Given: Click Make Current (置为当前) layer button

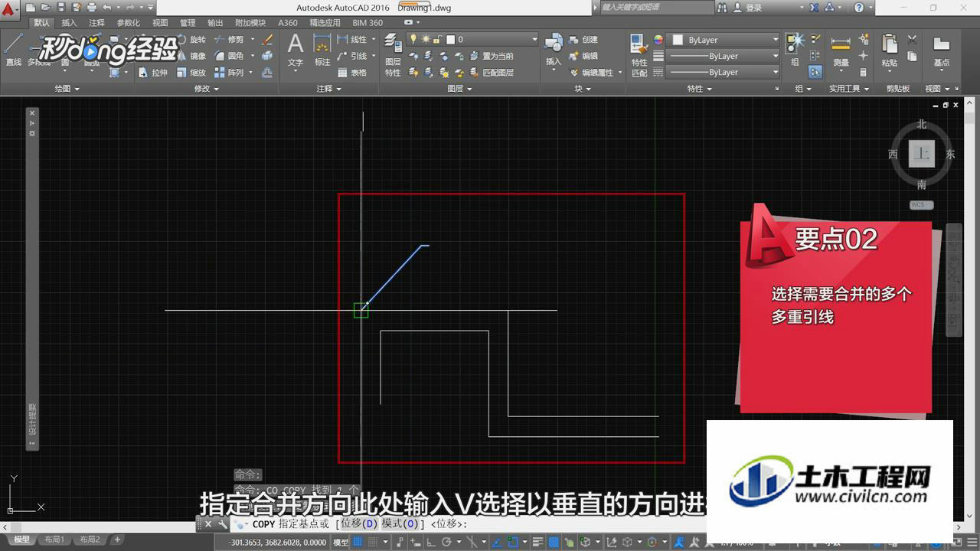Looking at the screenshot, I should [492, 56].
